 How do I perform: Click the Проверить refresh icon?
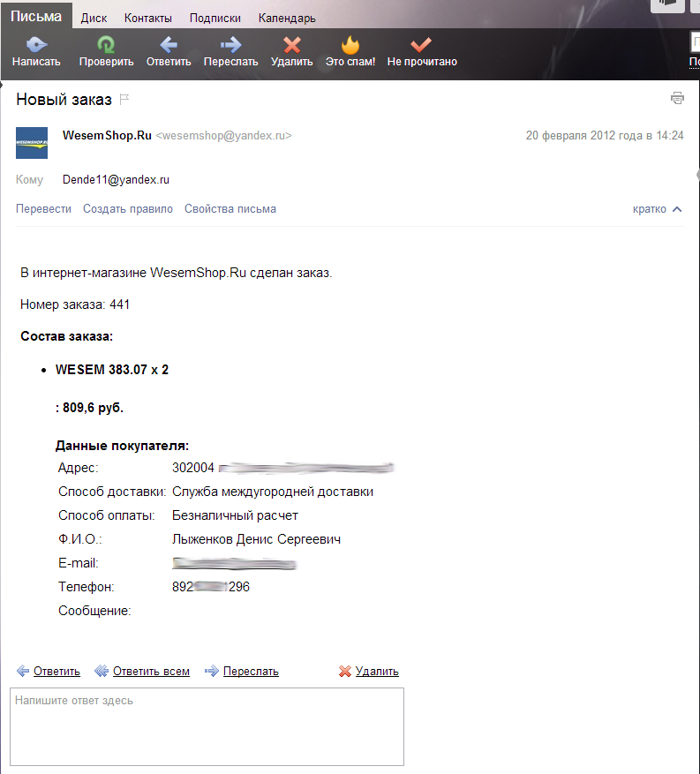106,45
